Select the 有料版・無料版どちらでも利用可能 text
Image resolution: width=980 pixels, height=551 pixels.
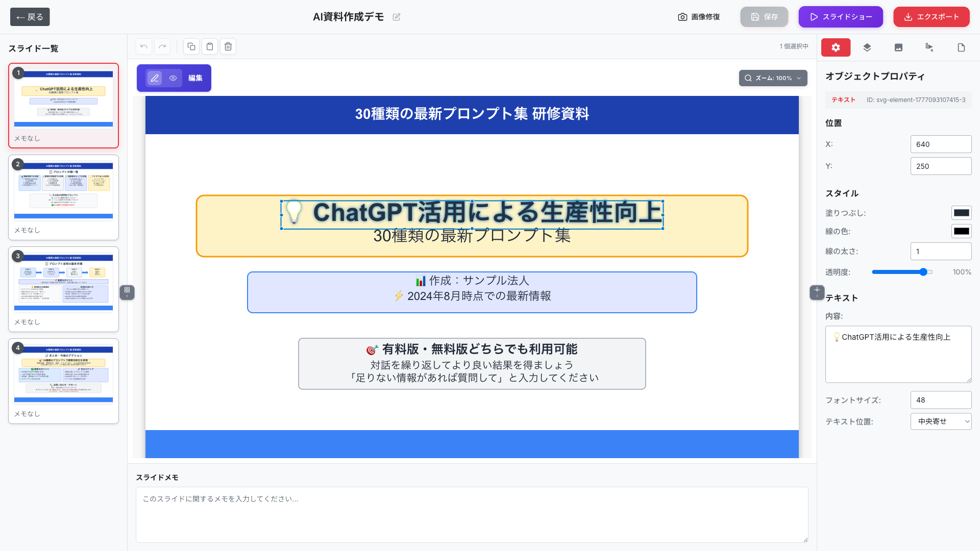472,349
